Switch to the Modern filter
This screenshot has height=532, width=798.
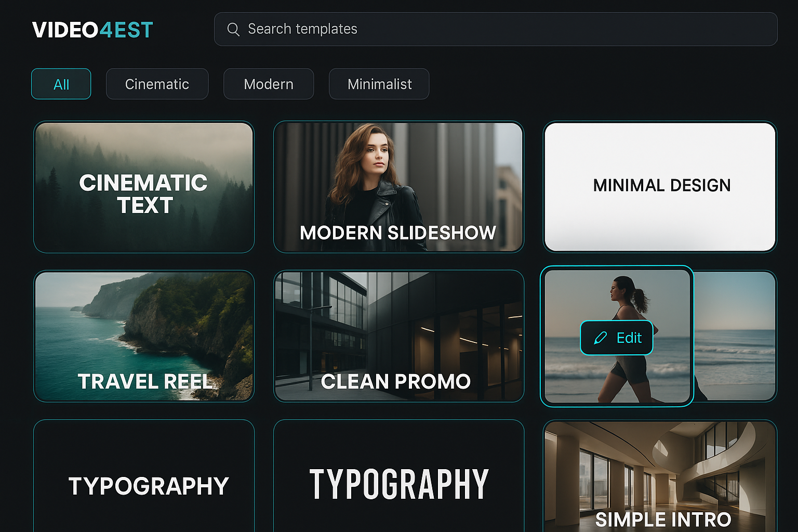268,84
